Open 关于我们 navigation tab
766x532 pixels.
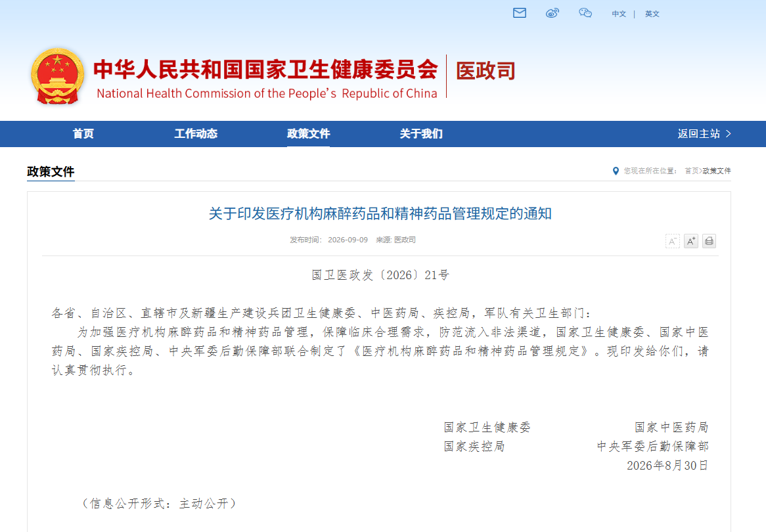[x=421, y=133]
